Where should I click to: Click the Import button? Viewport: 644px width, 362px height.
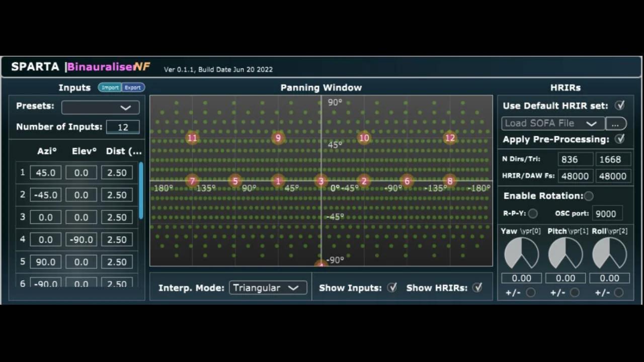(110, 87)
